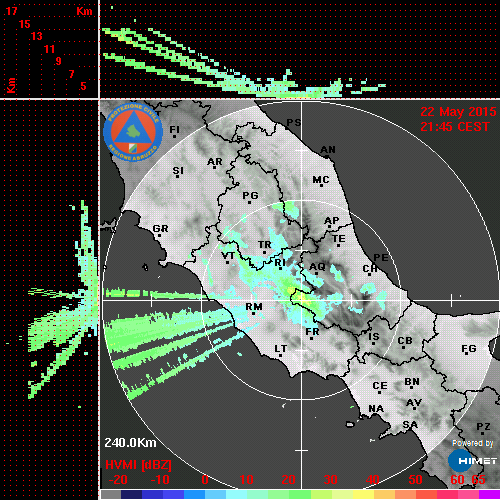This screenshot has width=500, height=500.
Task: Click the 'AN' city label
Action: pyautogui.click(x=328, y=150)
